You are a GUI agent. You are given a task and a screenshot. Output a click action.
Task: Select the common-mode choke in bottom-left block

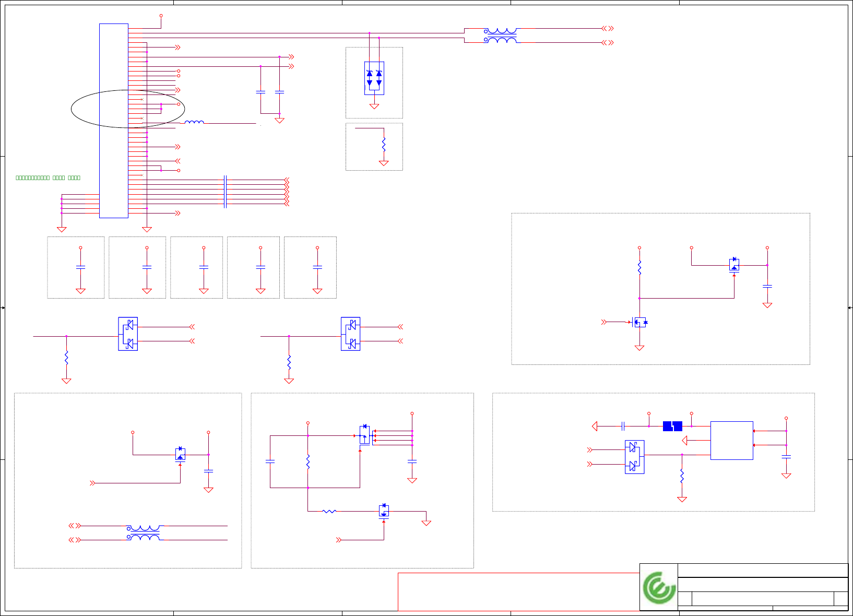[145, 533]
